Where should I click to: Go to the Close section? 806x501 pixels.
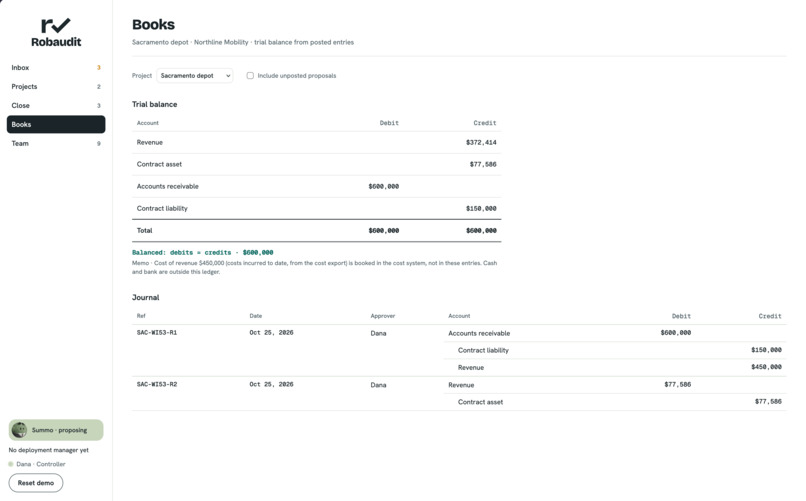(x=56, y=105)
